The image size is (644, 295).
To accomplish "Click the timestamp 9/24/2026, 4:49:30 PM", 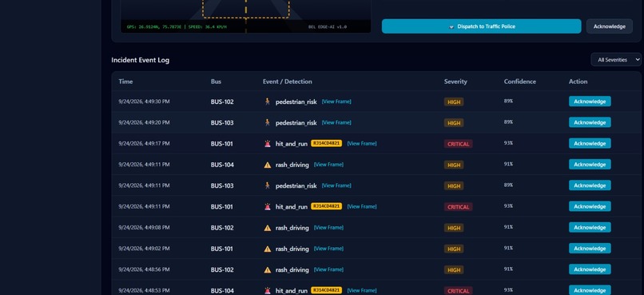I will 144,102.
